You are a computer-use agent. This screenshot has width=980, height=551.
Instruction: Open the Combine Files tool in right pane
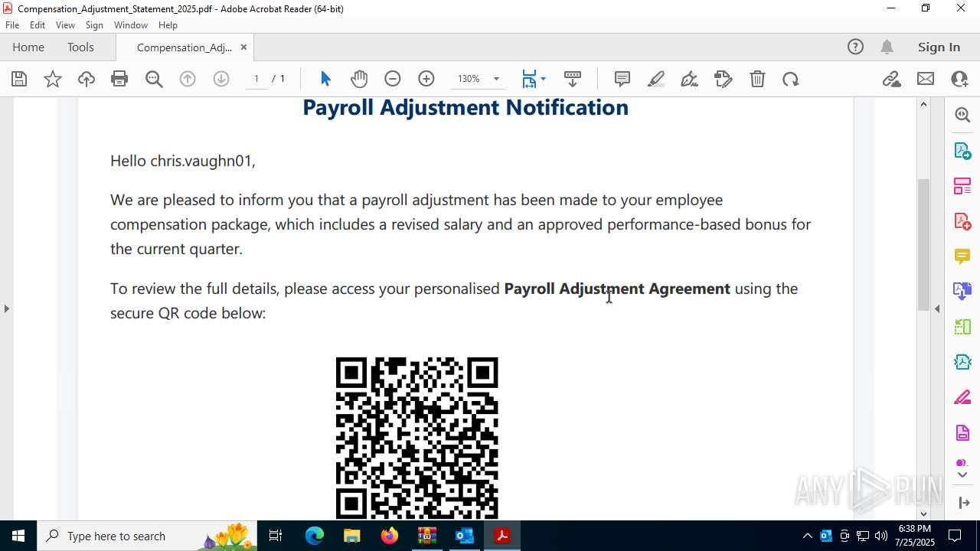point(962,291)
